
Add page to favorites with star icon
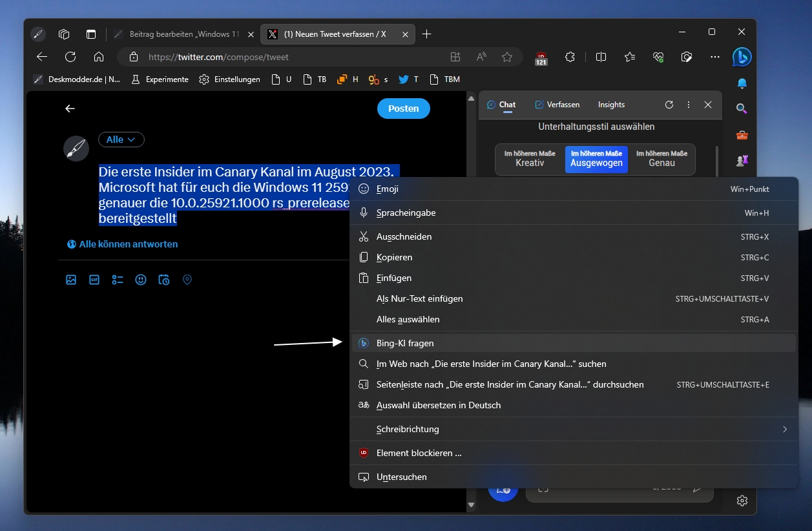[x=507, y=57]
